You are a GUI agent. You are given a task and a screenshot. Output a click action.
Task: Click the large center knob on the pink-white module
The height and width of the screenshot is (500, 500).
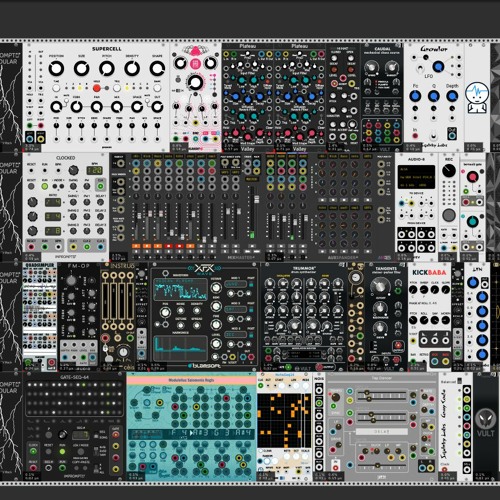[195, 82]
